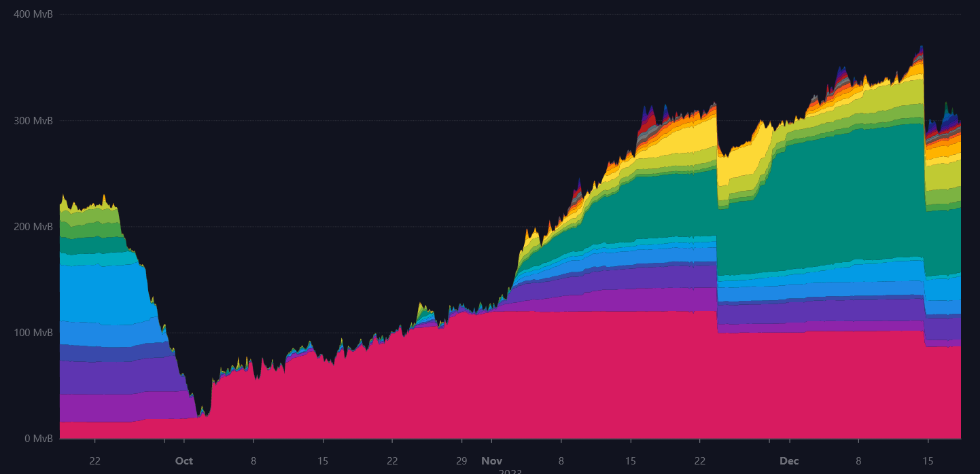Viewport: 980px width, 474px height.
Task: Click the "2023" year label under Nov
Action: 510,471
